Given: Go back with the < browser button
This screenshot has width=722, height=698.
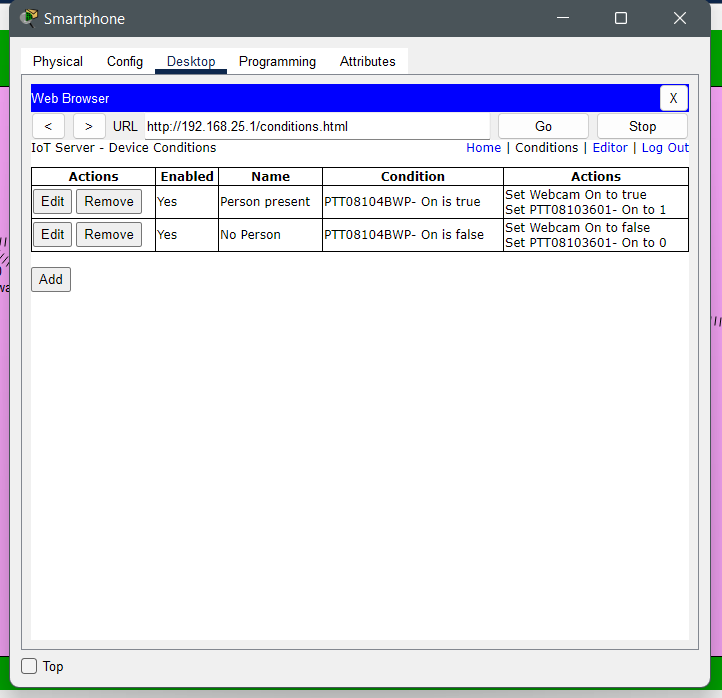Looking at the screenshot, I should [x=48, y=127].
